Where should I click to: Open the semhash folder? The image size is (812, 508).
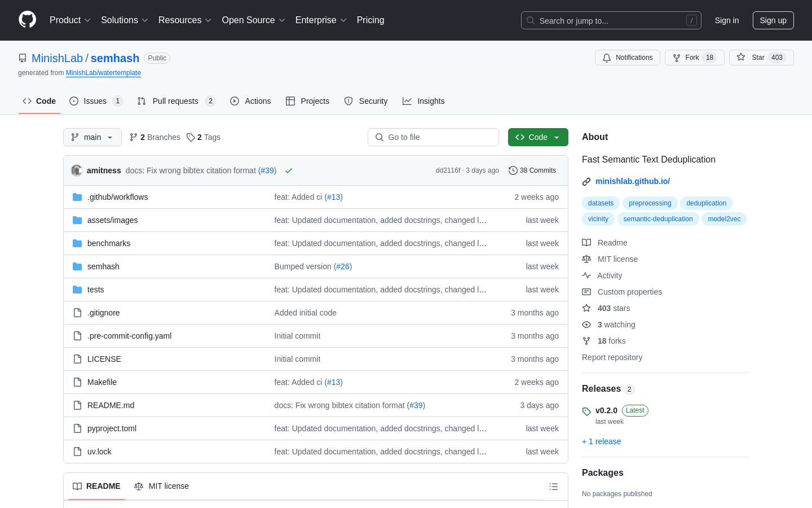coord(103,266)
